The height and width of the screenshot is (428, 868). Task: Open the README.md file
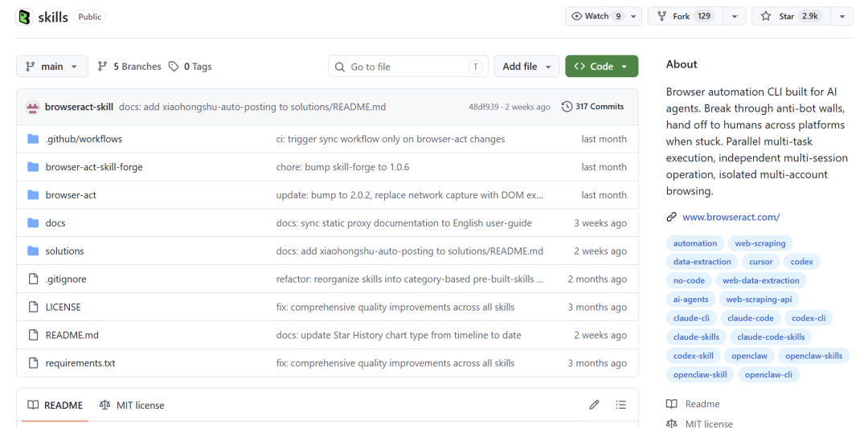point(72,335)
